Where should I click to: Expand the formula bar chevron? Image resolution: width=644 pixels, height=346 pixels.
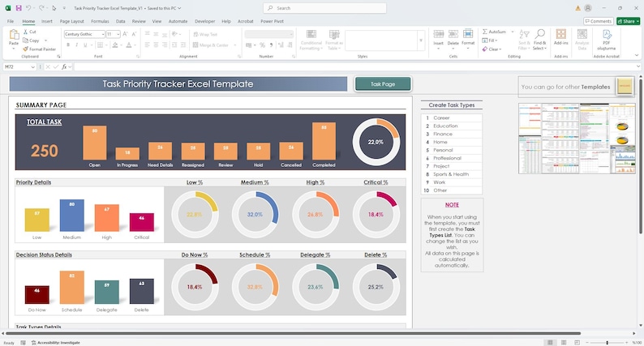point(638,66)
